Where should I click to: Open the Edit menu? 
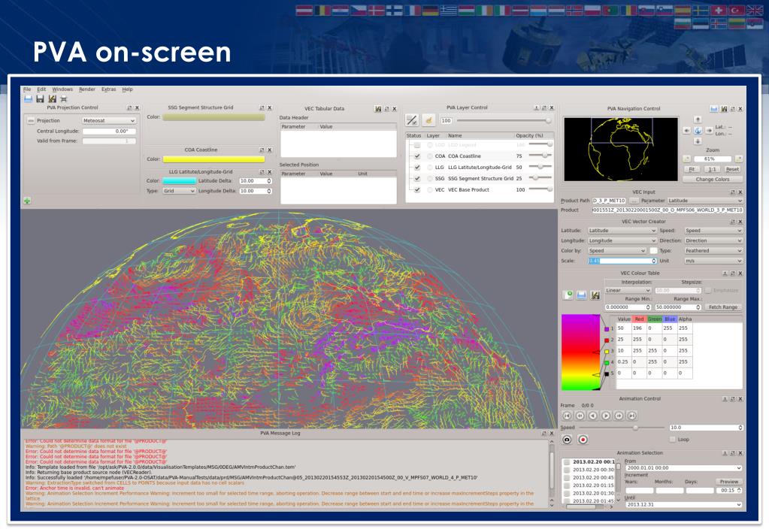tap(41, 89)
